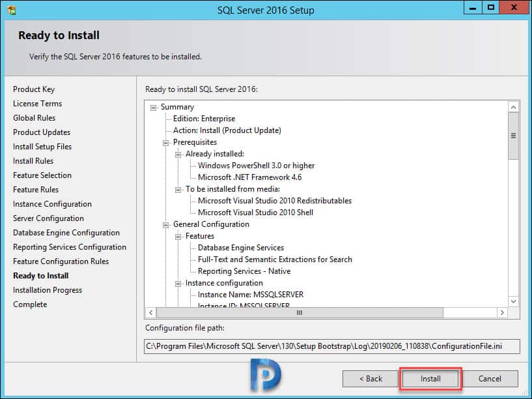Select Action: Install (Product Update) row
The width and height of the screenshot is (532, 399).
(227, 130)
